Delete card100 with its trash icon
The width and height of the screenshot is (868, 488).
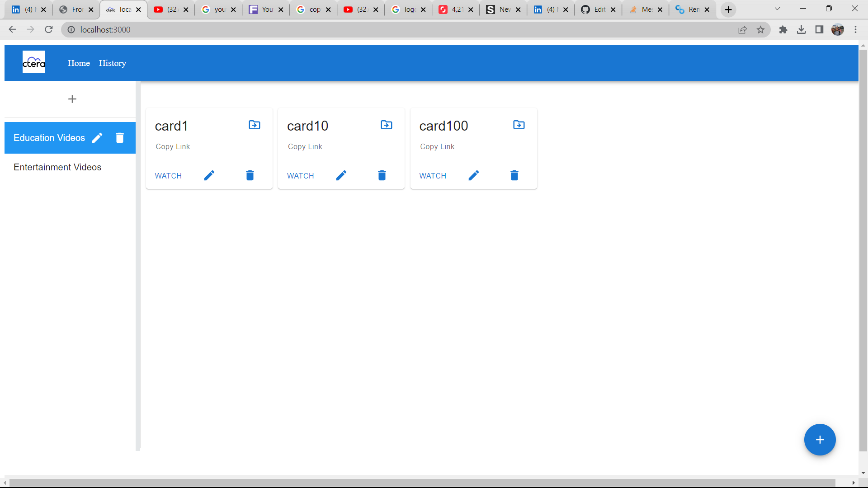514,175
